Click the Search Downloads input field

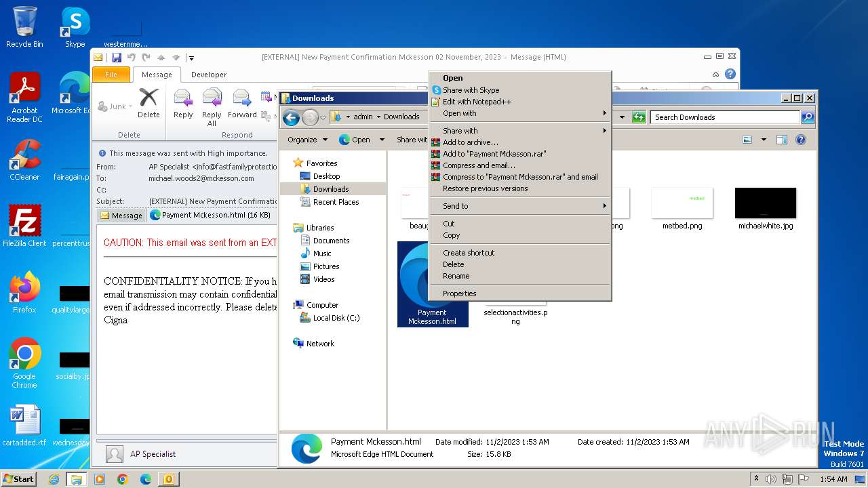[x=726, y=117]
